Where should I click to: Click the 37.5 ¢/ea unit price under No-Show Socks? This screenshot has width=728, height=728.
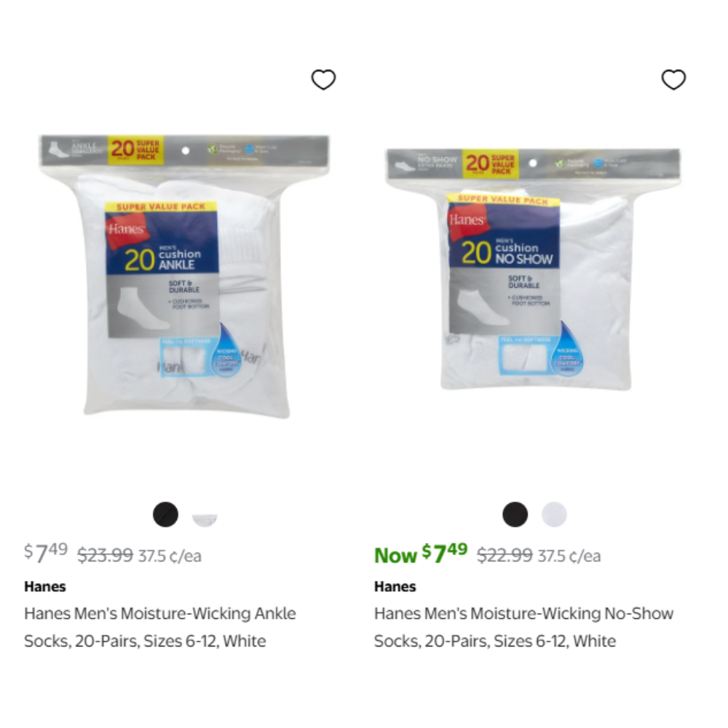pyautogui.click(x=569, y=555)
